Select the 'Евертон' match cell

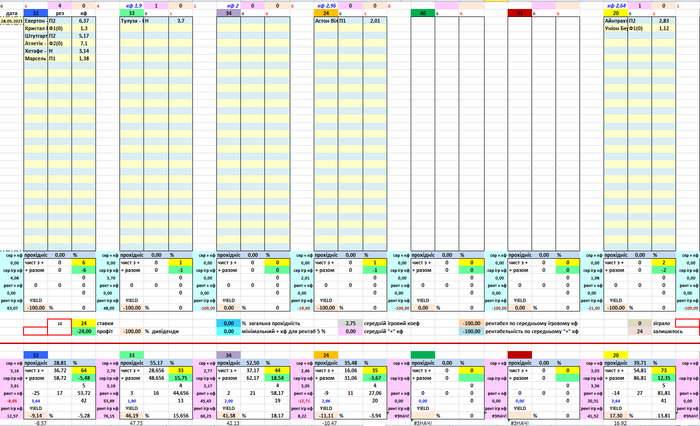click(x=36, y=21)
